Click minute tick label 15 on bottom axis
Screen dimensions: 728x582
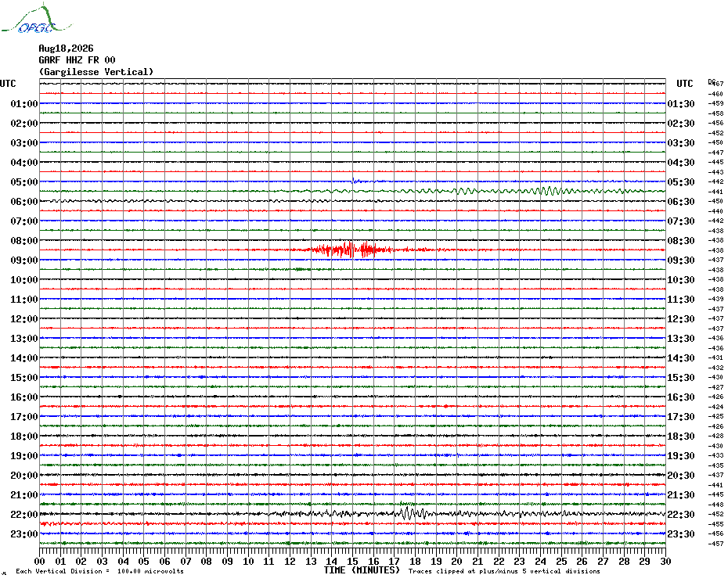(x=352, y=562)
